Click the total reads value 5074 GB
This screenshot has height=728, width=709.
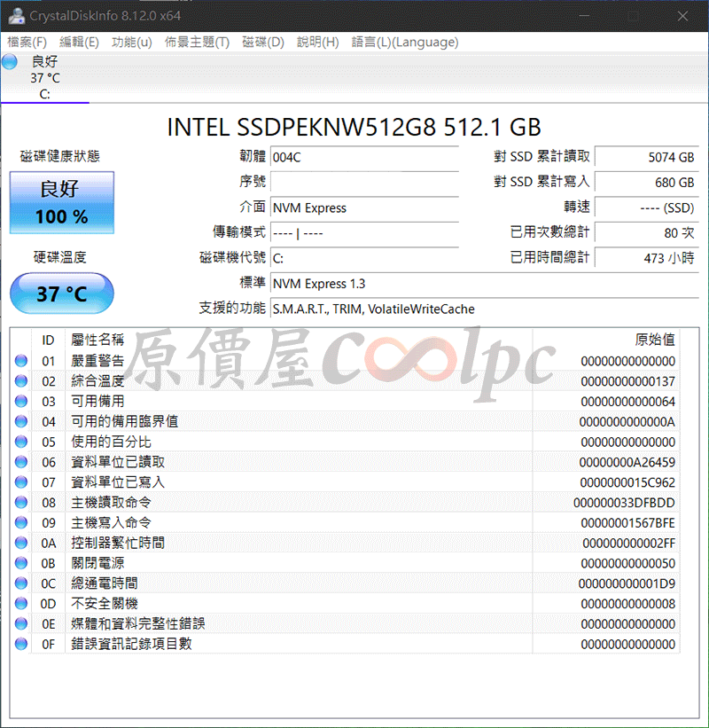pos(646,157)
